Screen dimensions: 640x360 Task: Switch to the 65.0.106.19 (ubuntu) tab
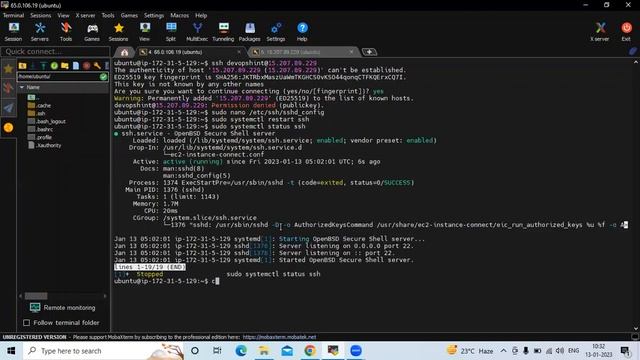[x=176, y=52]
